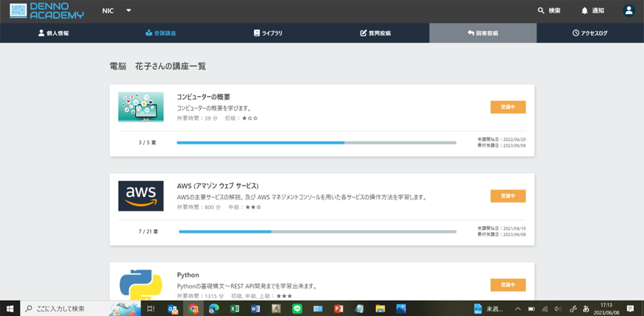Open the 来週 document taskbar item
The width and height of the screenshot is (644, 316).
[488, 308]
